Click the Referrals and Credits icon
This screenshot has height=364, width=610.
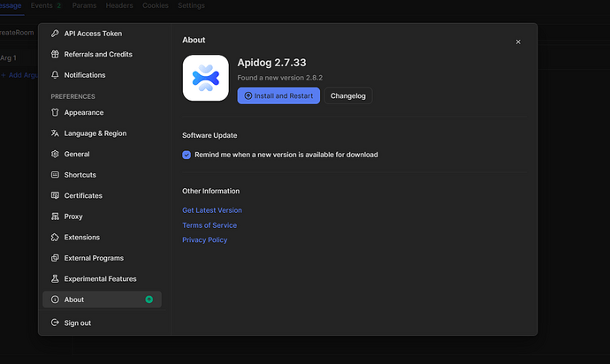click(55, 55)
